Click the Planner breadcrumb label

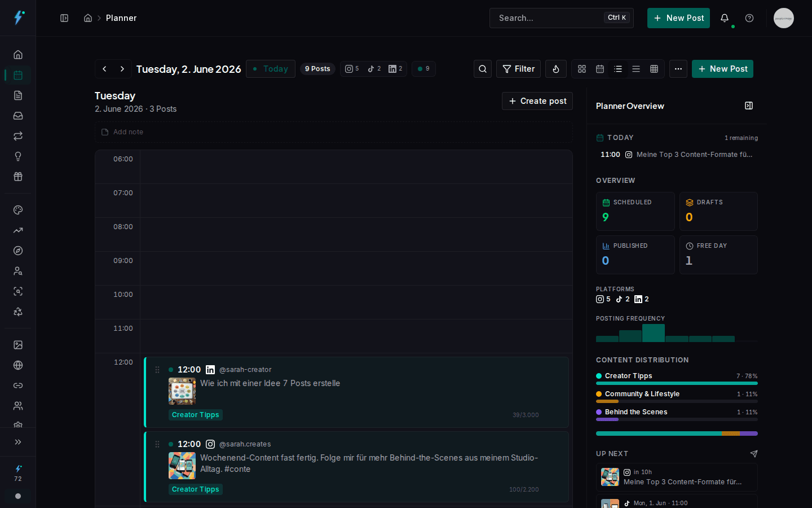pyautogui.click(x=121, y=18)
